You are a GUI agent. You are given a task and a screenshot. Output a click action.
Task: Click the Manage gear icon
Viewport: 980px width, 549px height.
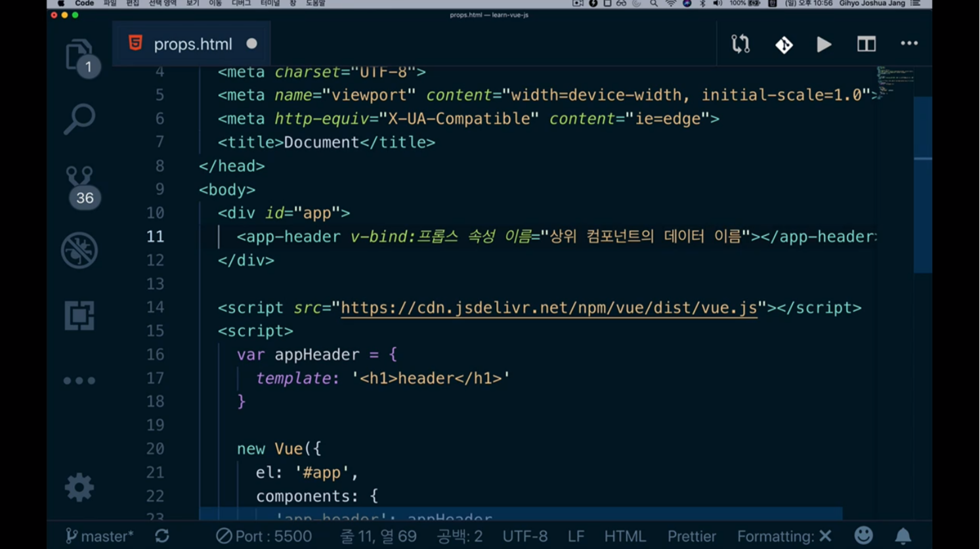tap(79, 487)
